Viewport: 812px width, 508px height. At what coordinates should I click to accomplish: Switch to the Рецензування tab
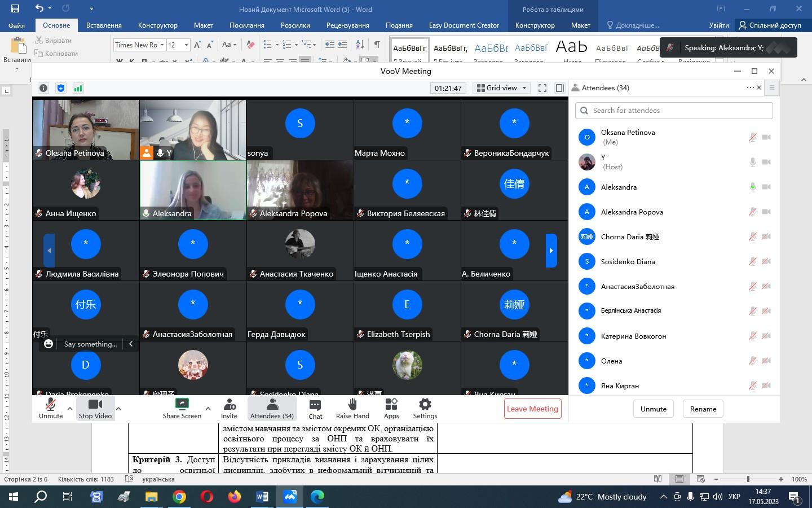(x=348, y=25)
